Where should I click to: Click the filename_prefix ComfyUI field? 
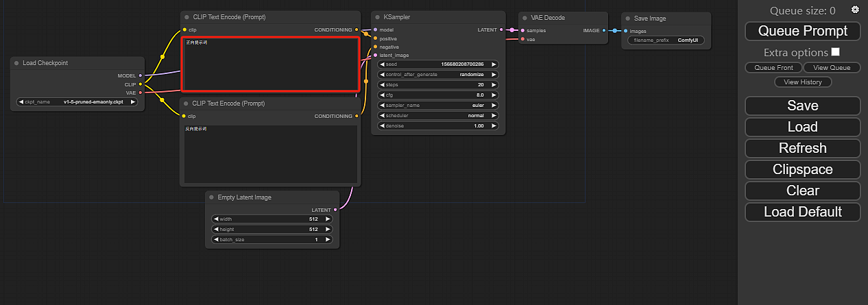pyautogui.click(x=665, y=40)
